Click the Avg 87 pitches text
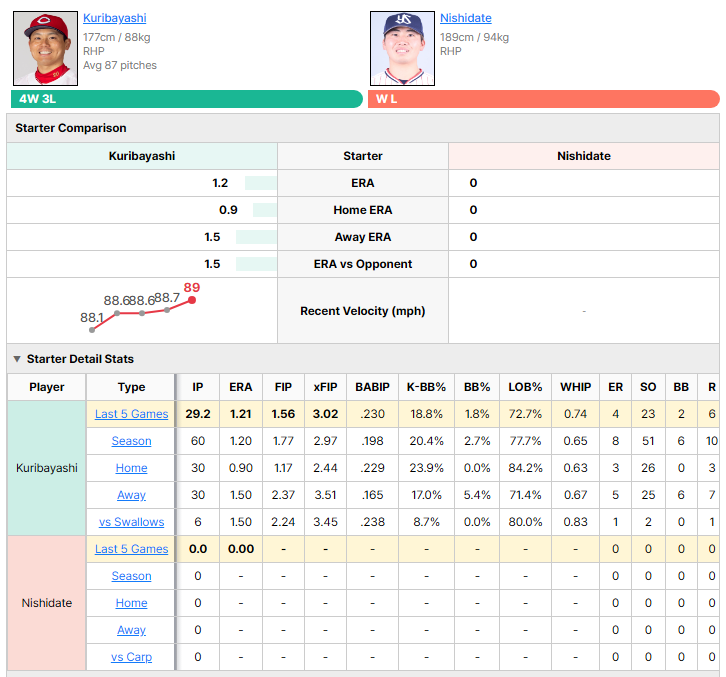The height and width of the screenshot is (677, 726). pos(120,65)
